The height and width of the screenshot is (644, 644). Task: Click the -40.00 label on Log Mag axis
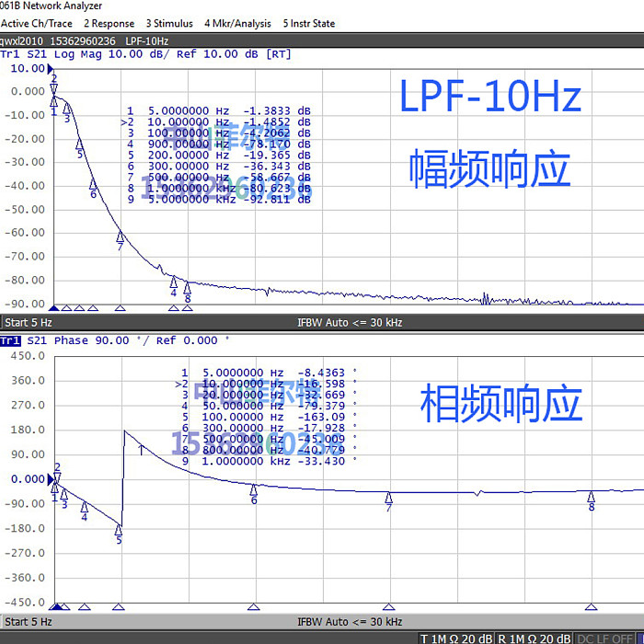(25, 186)
